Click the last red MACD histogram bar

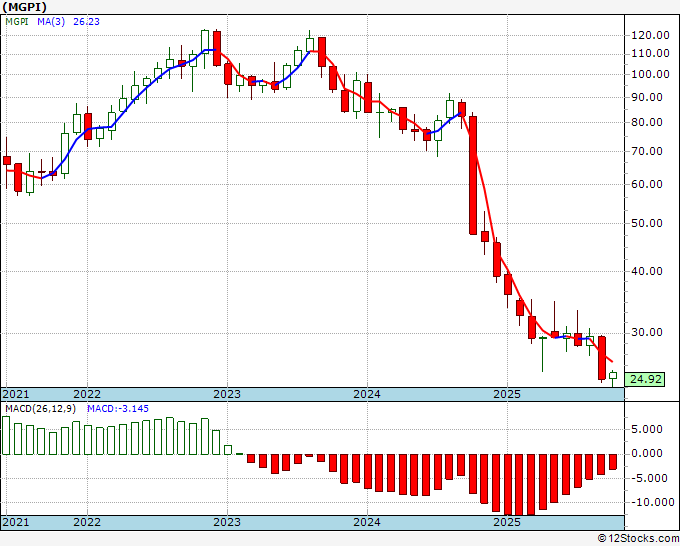pyautogui.click(x=613, y=462)
